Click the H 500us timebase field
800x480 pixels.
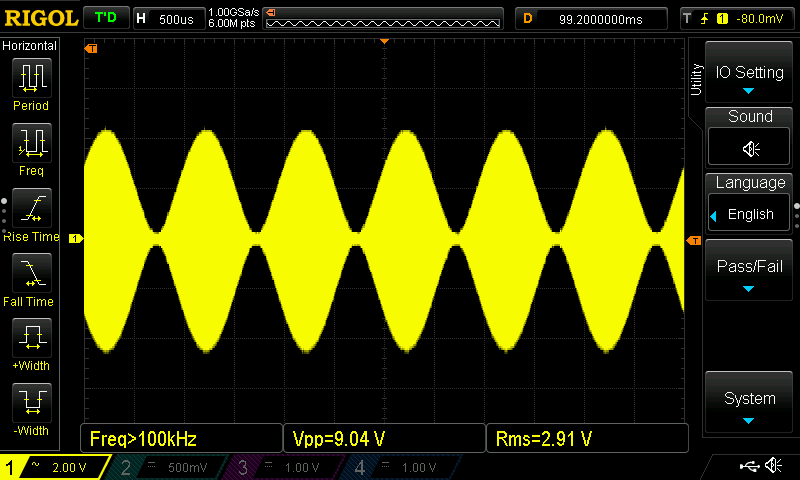pos(169,19)
